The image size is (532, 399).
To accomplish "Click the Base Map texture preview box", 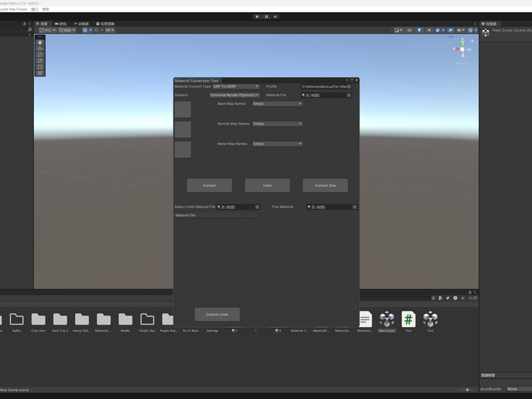I will coord(182,109).
